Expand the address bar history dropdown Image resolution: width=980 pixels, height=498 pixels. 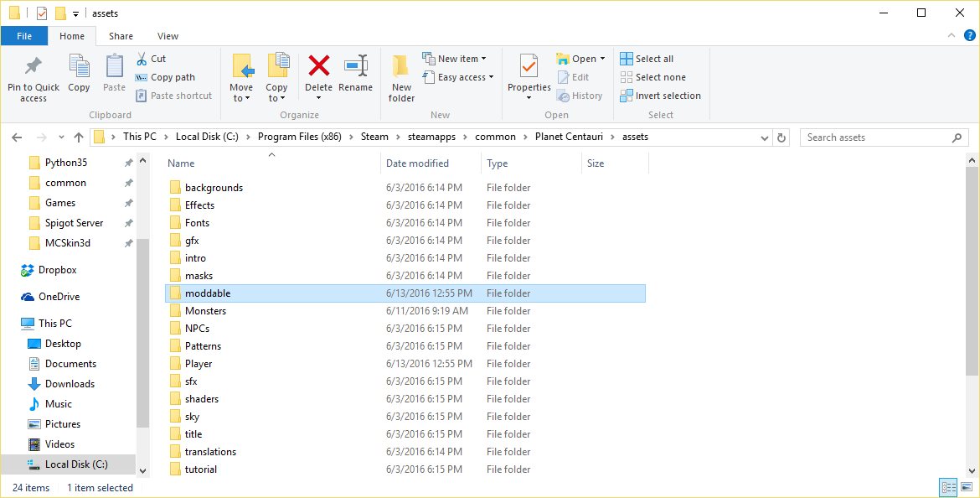pyautogui.click(x=765, y=137)
